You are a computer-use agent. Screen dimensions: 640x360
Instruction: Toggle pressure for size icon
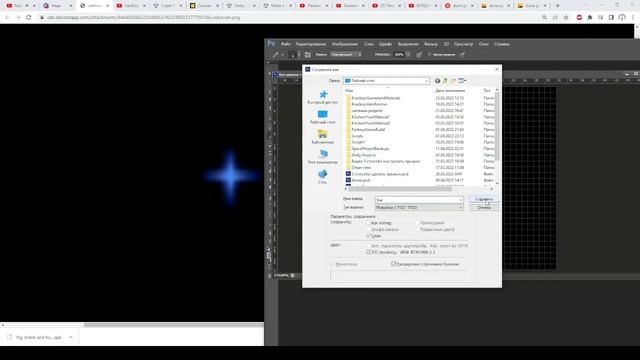pos(462,55)
